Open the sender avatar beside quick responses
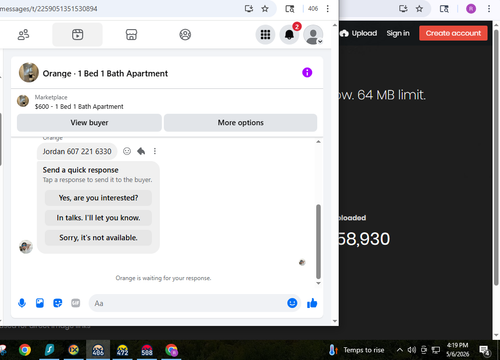This screenshot has height=360, width=500. 26,247
